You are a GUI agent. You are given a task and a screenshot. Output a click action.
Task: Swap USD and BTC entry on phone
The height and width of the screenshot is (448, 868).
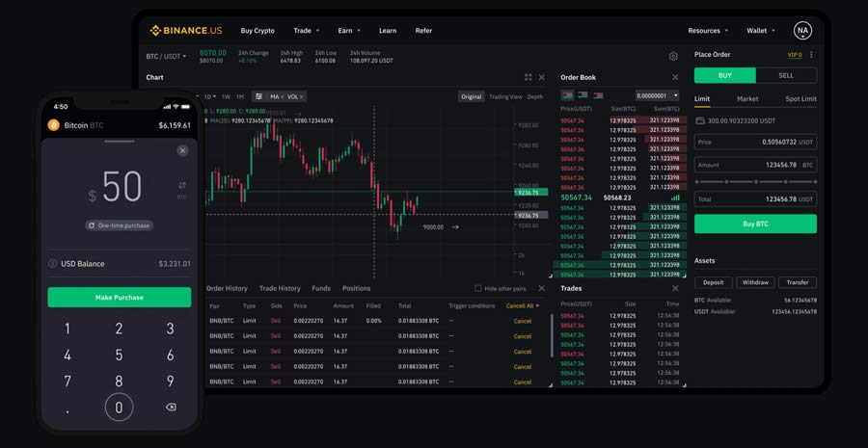[x=182, y=185]
